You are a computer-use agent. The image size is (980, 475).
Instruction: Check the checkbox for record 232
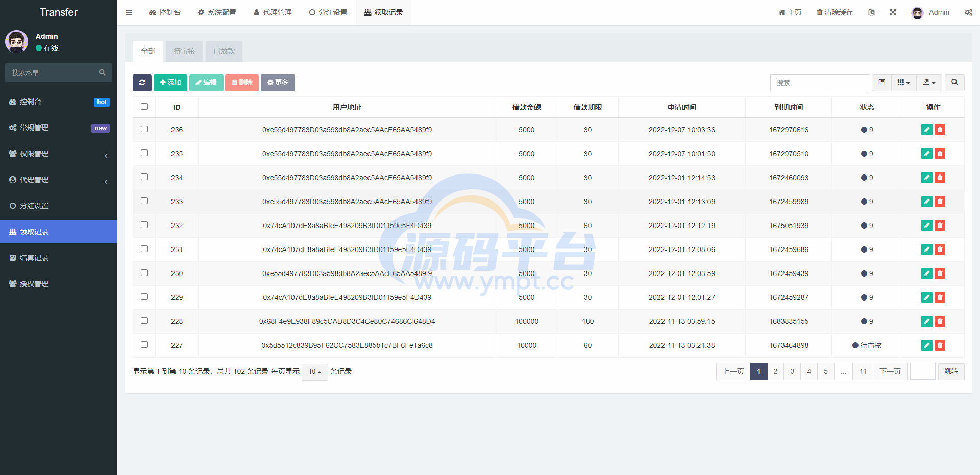coord(144,225)
